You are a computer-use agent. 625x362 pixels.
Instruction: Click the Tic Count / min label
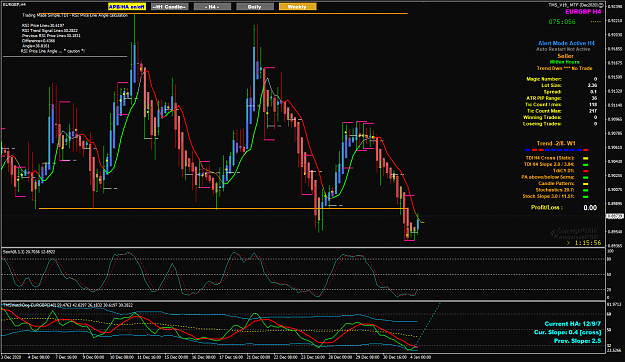point(543,104)
